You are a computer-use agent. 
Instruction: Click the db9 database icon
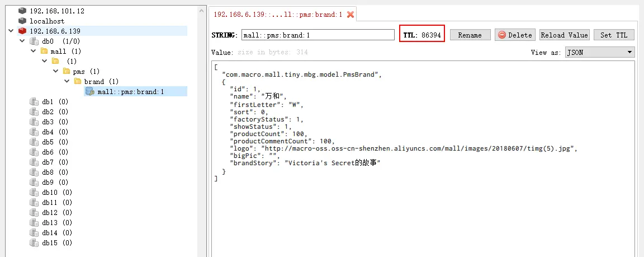[x=34, y=182]
